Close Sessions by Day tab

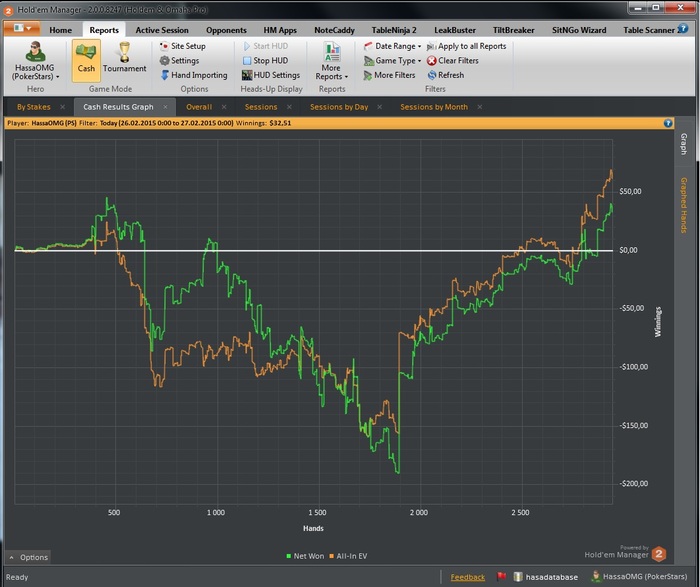point(379,107)
